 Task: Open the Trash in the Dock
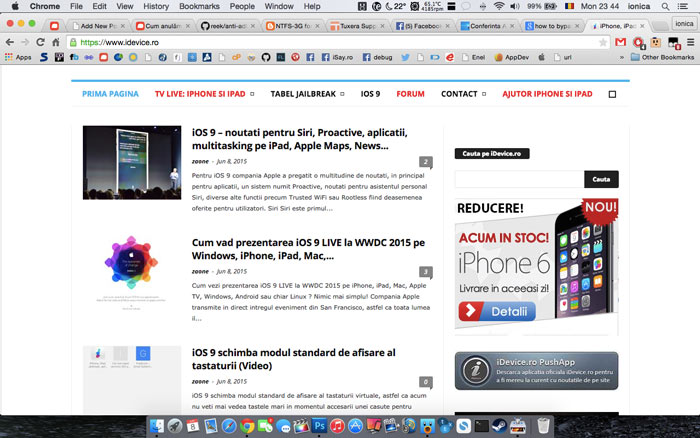coord(543,427)
